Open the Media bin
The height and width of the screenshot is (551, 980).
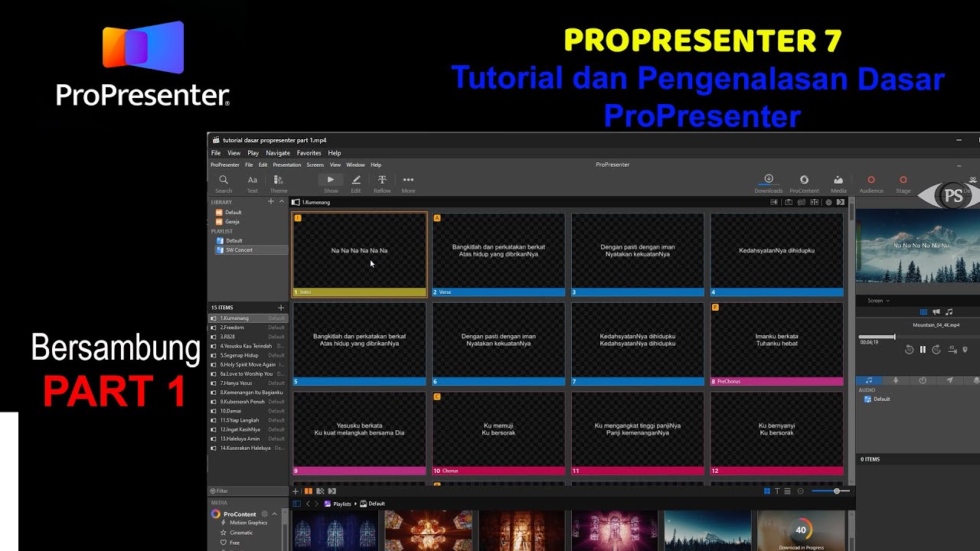point(838,184)
